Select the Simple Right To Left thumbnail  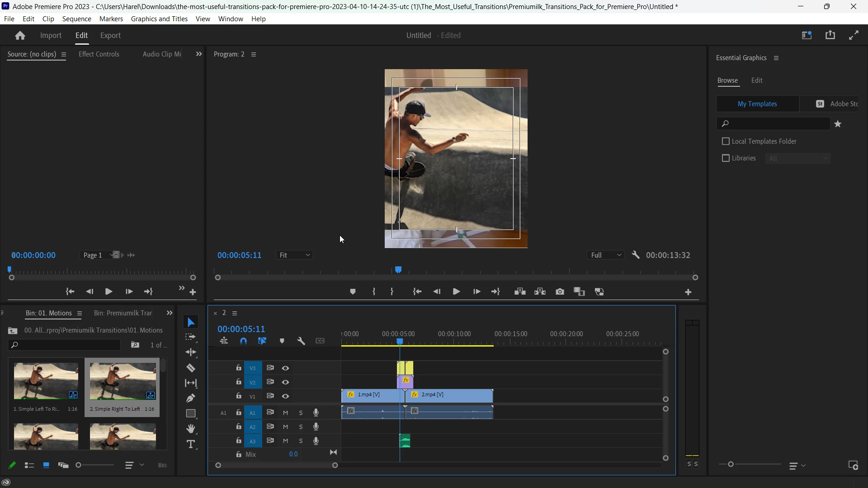[123, 381]
